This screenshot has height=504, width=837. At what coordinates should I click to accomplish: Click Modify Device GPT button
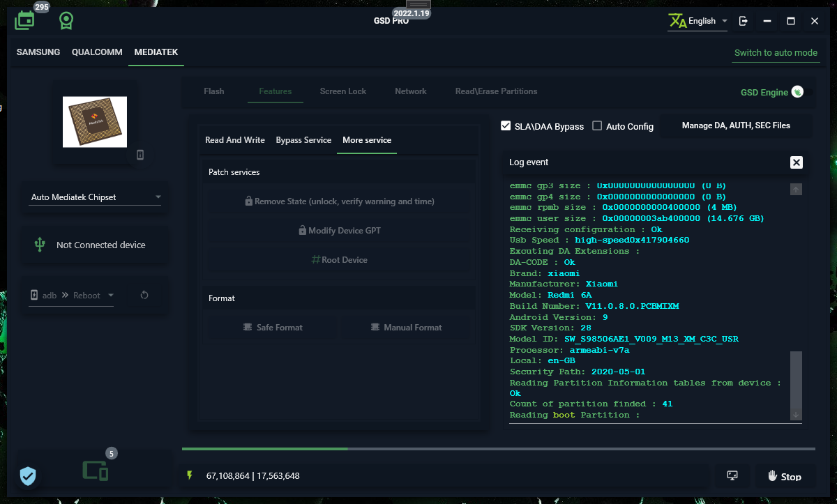[340, 231]
